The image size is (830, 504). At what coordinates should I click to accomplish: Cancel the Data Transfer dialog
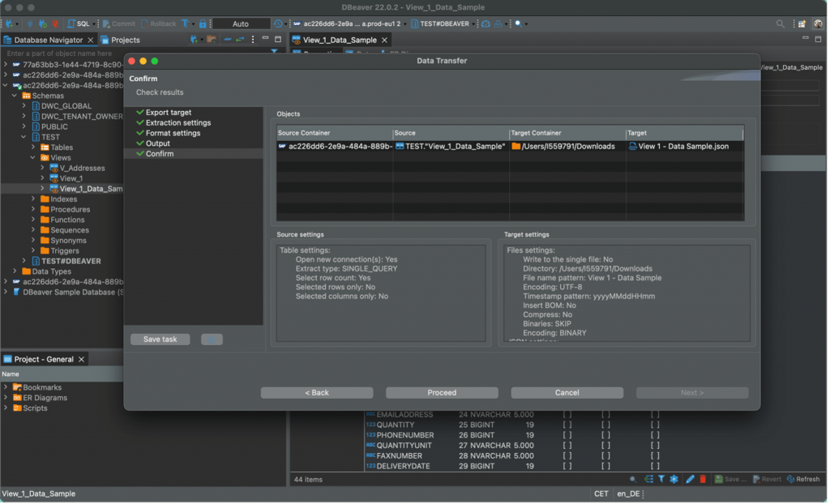point(567,393)
